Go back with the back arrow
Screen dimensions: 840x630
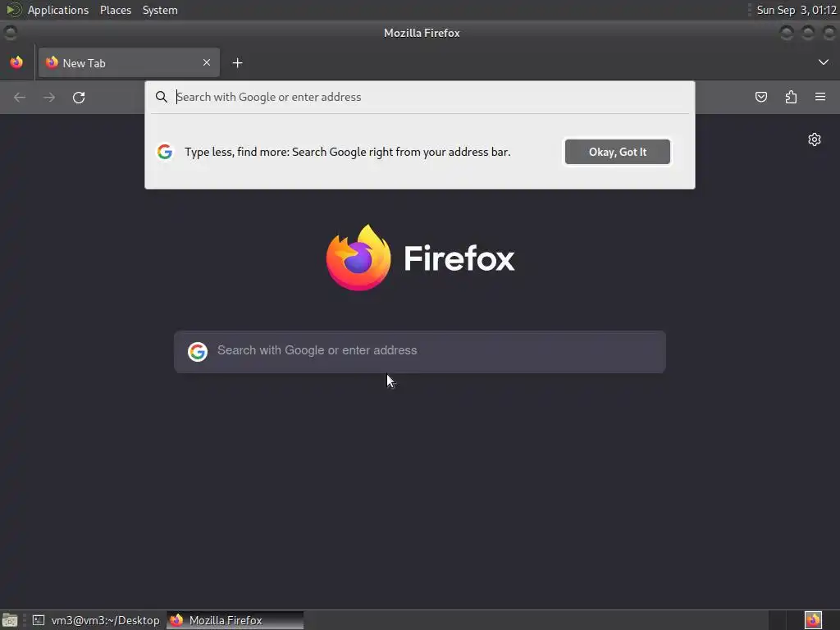point(20,97)
